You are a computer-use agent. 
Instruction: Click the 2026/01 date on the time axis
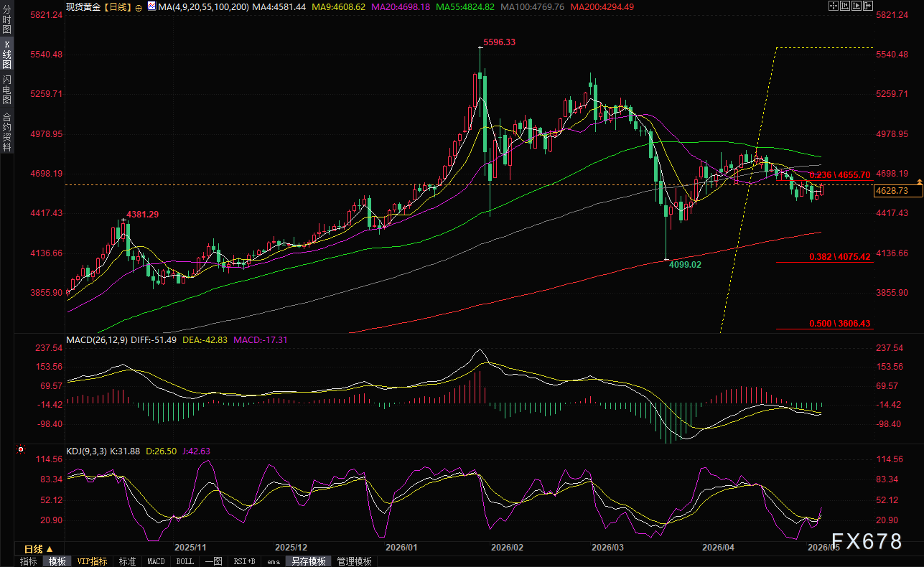pos(401,547)
